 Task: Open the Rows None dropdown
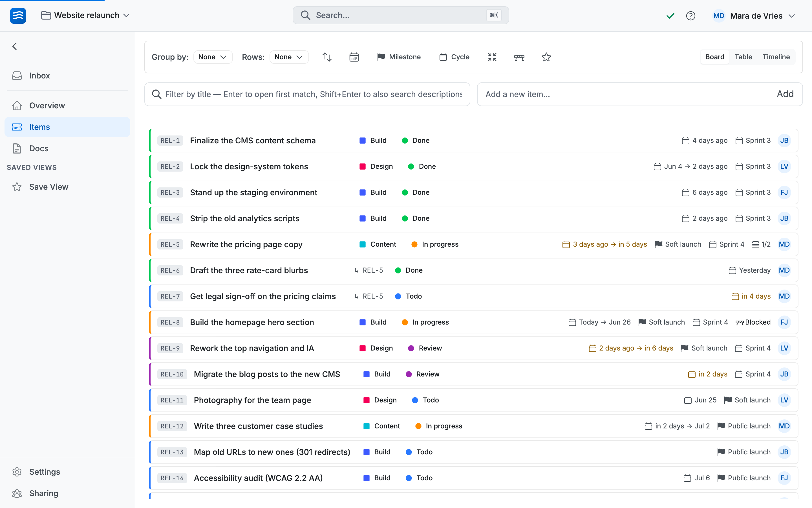[x=289, y=57]
